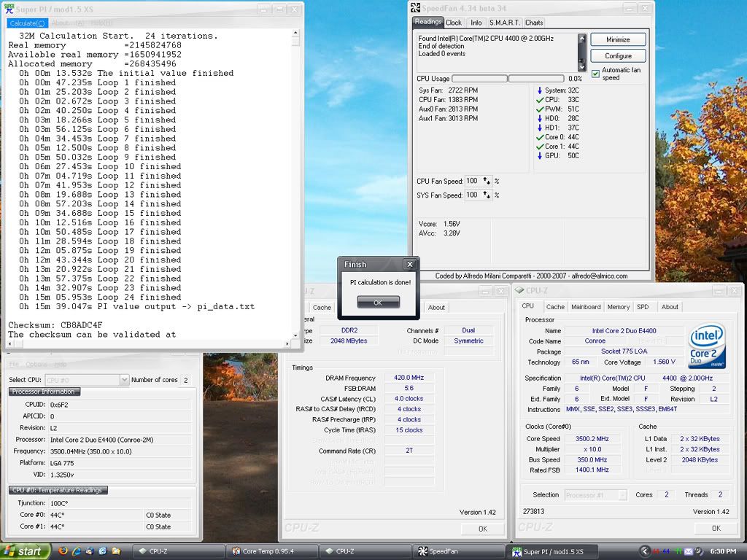Adjust the SYS Fan Speed spinner arrows
The height and width of the screenshot is (560, 747).
[x=487, y=195]
